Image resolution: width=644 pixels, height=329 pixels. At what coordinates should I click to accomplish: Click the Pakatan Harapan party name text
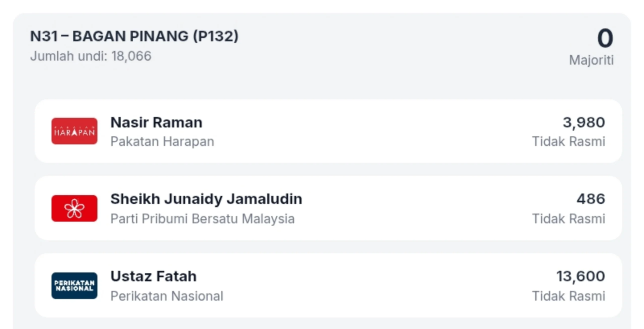[x=162, y=141]
